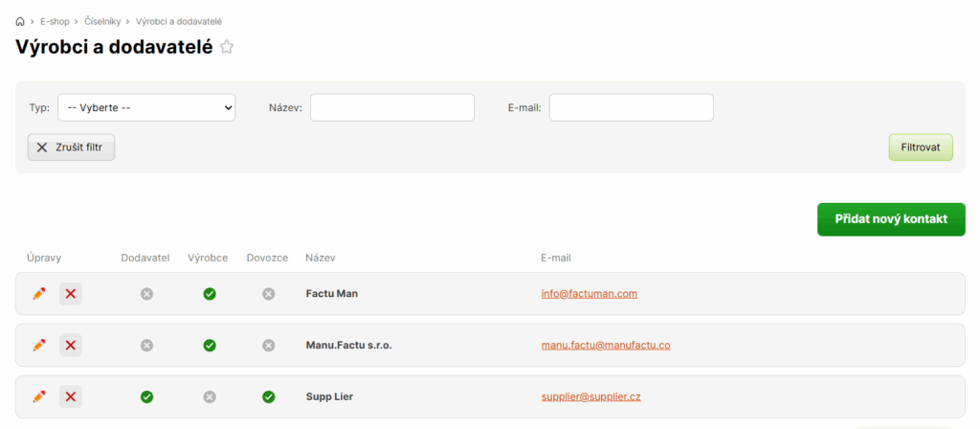Open email link supplier@supplier.cz
Screen dimensions: 980x429
coord(590,397)
